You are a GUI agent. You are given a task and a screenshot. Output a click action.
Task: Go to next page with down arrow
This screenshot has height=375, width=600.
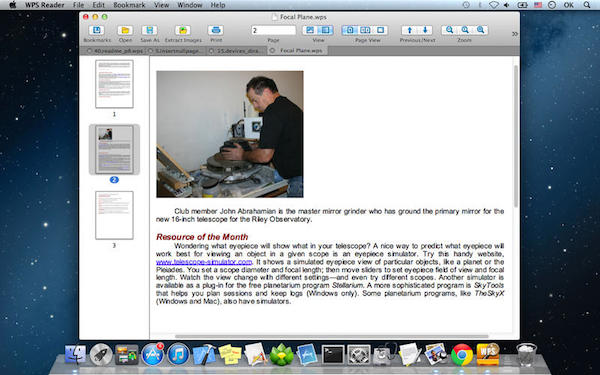(425, 30)
